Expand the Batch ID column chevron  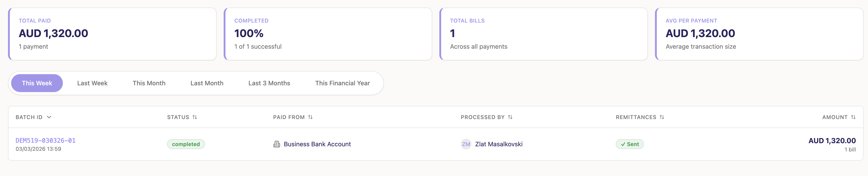click(49, 117)
